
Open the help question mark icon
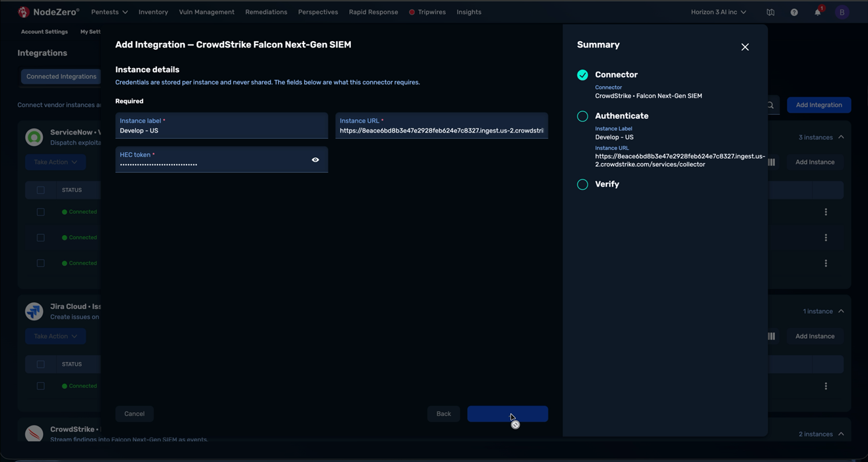coord(794,12)
